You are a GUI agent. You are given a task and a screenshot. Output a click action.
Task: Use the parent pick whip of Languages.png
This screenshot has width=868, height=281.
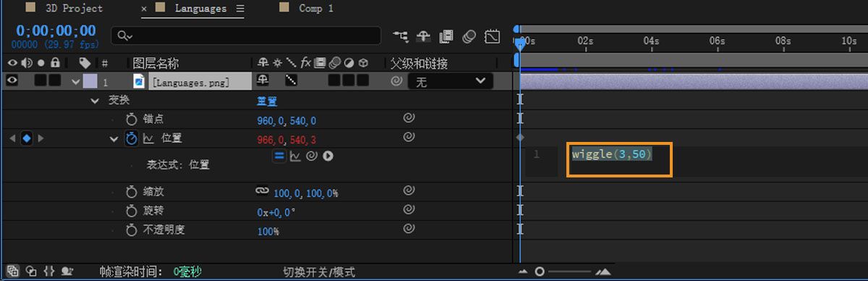click(396, 82)
